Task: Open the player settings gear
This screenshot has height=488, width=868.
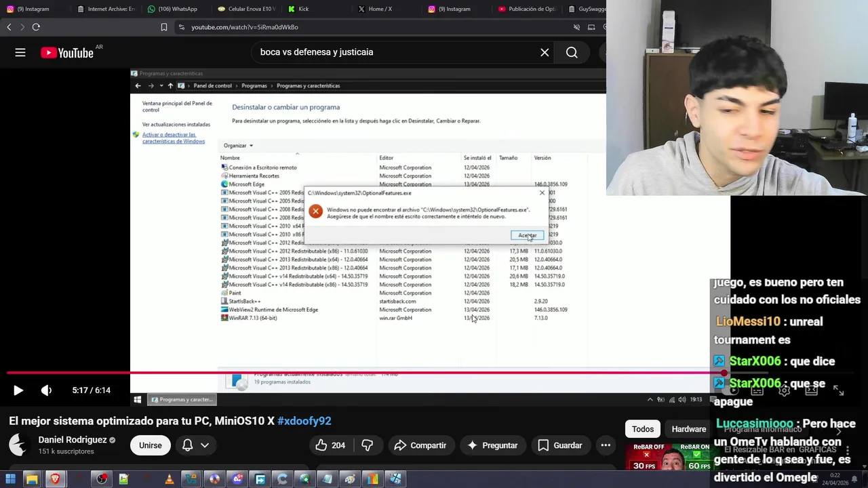Action: (x=784, y=390)
